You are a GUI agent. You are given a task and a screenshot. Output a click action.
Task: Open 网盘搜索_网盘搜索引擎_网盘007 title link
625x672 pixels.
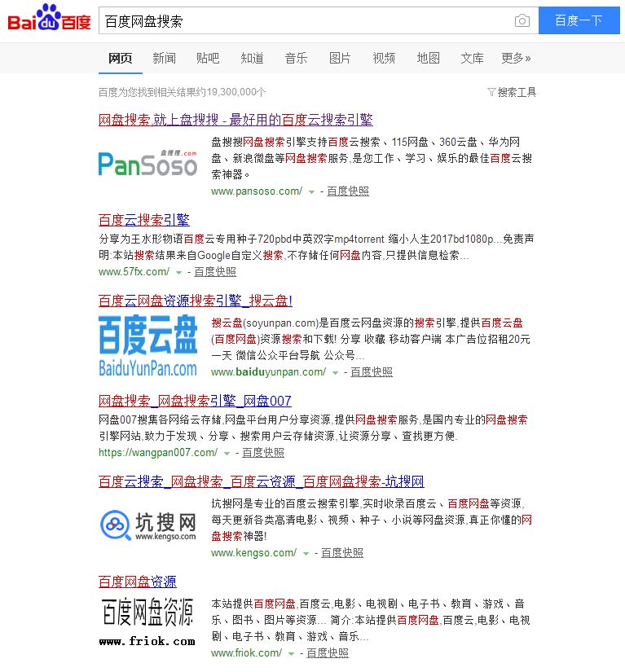click(195, 401)
